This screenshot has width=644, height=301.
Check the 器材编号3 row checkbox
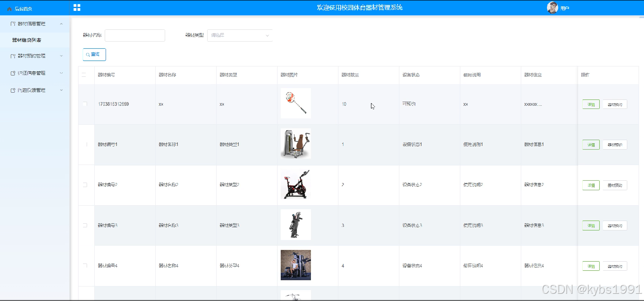85,225
